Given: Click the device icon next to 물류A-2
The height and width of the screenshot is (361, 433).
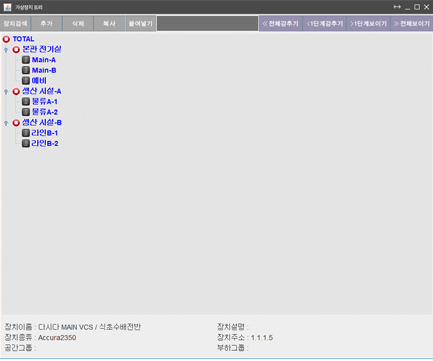Looking at the screenshot, I should click(x=26, y=112).
